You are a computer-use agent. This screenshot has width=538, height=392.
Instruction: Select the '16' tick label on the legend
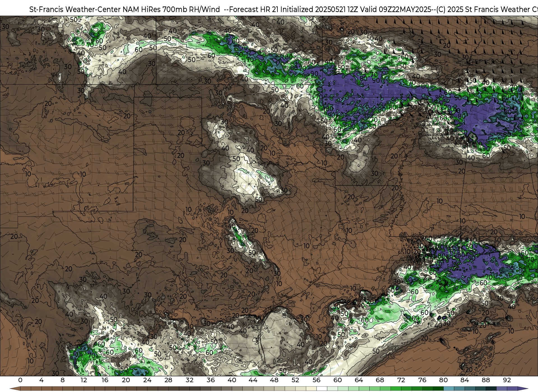click(x=105, y=380)
